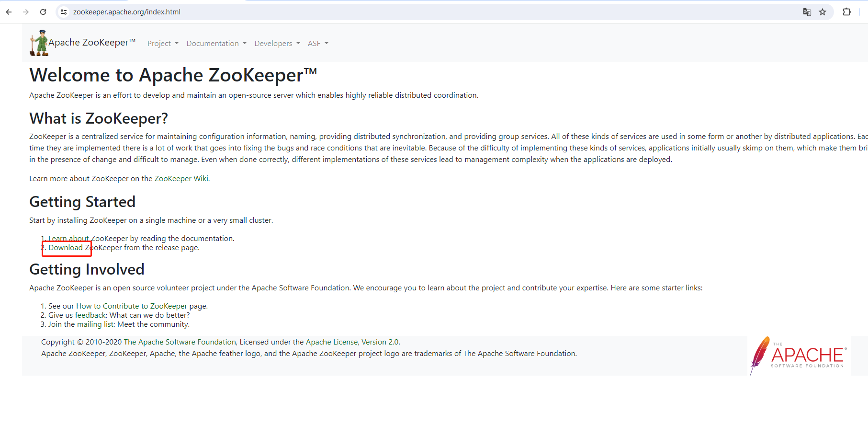Click the translate page icon

pos(807,12)
